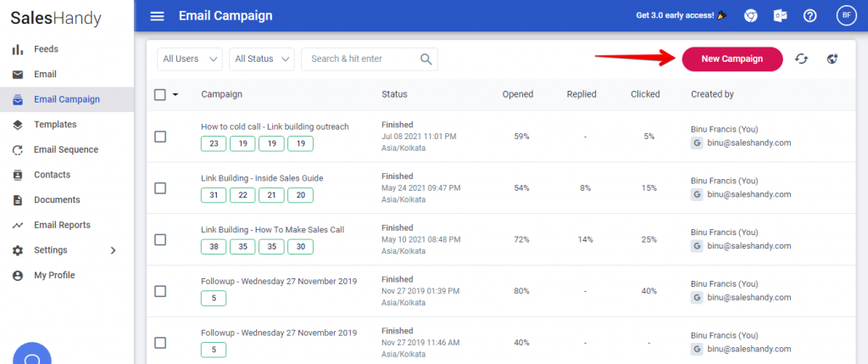Screen dimensions: 868x364
Task: Open the blue chat bubble widget
Action: 32,355
